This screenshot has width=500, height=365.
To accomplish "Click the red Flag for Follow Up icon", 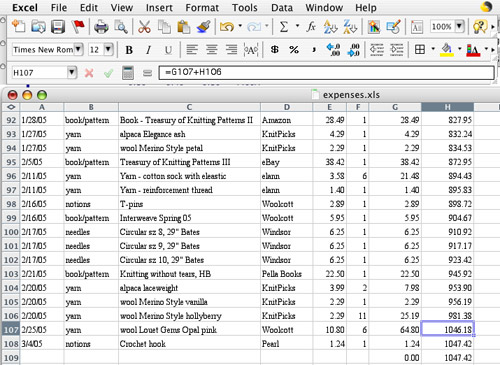I will pos(78,27).
